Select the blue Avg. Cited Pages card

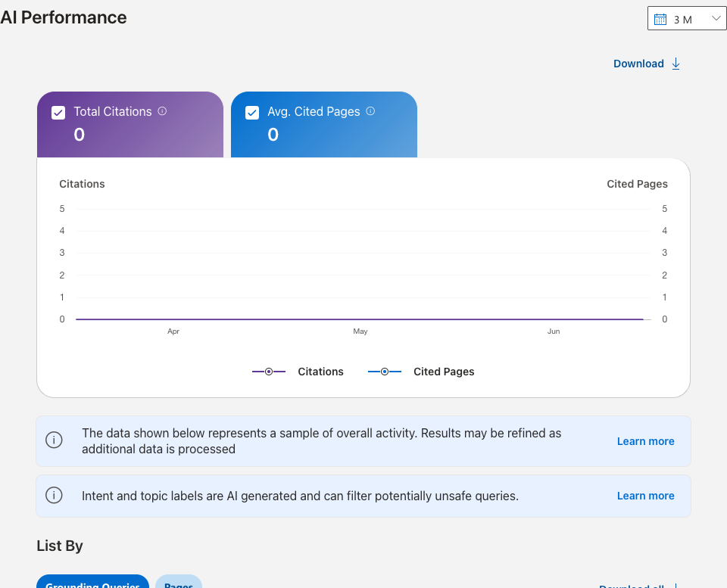click(324, 125)
